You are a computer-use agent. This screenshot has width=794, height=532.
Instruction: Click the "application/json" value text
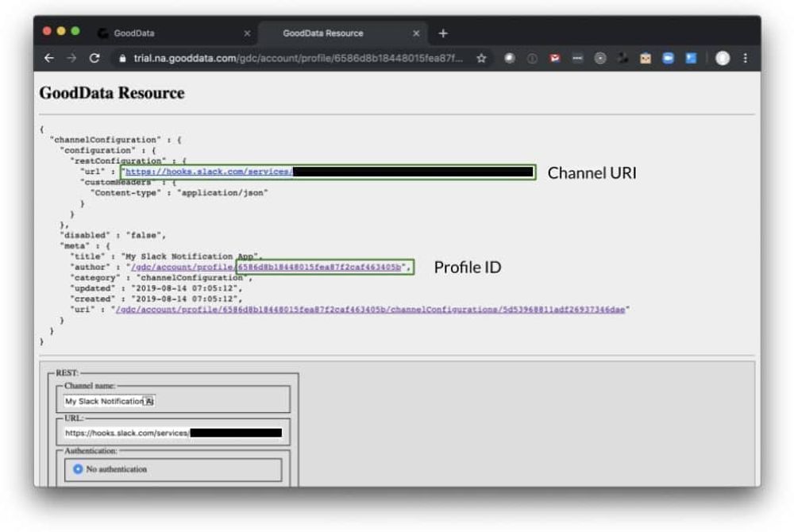point(222,193)
